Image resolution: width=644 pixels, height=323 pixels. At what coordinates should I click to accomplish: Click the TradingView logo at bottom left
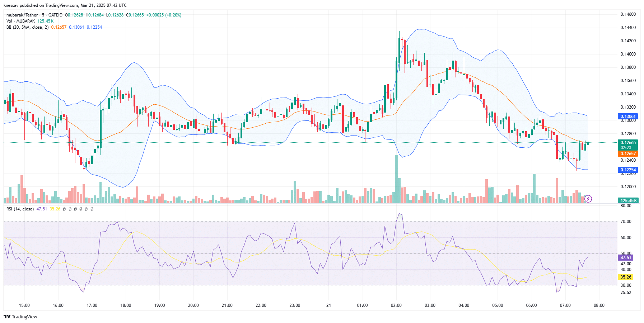(20, 317)
